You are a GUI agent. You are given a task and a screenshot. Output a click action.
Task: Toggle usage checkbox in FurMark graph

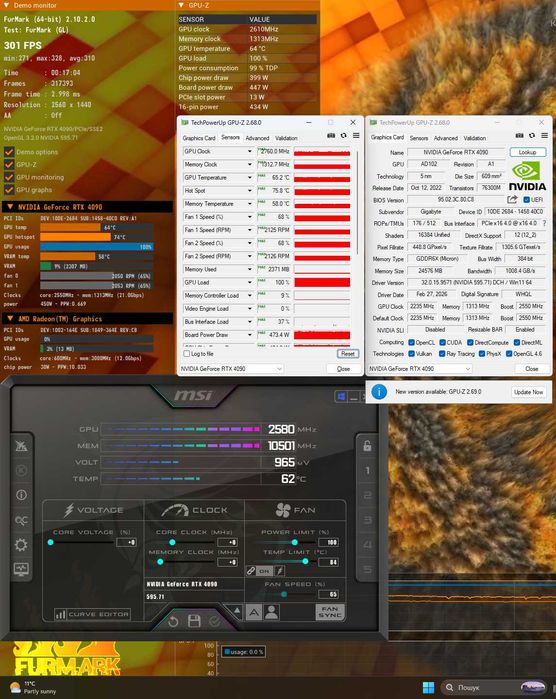[227, 652]
